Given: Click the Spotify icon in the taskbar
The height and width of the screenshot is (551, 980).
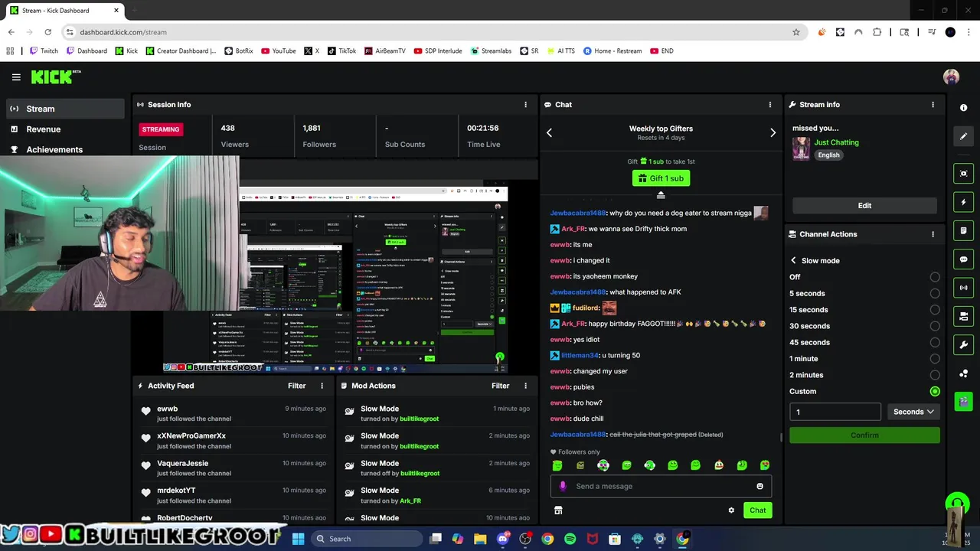Looking at the screenshot, I should click(x=570, y=539).
